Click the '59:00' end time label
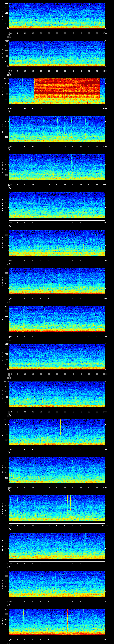The height and width of the screenshot is (644, 114). coord(105,488)
